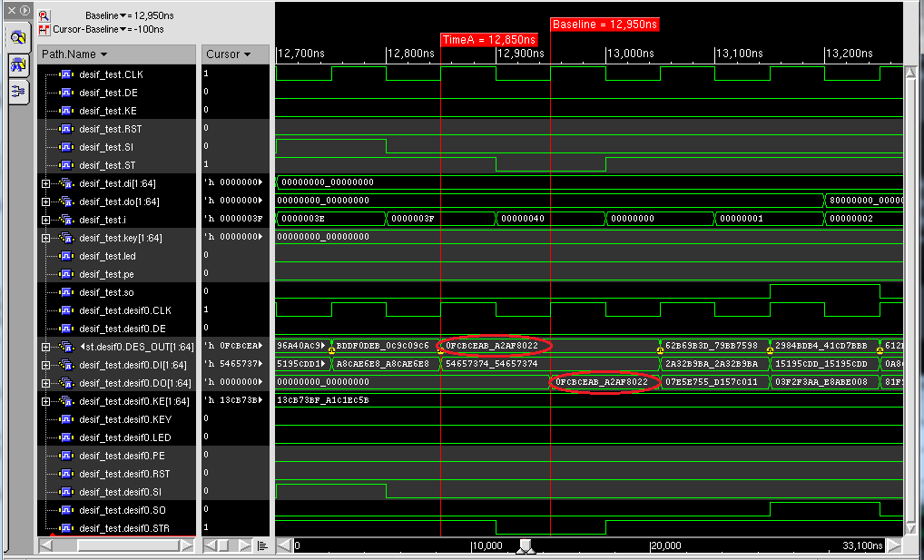Expand the desif_test.desif0.KE[1:64] bus
This screenshot has width=924, height=560.
(46, 402)
